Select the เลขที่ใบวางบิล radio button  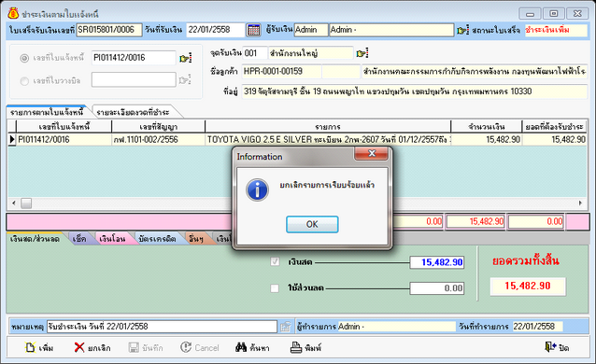(x=24, y=81)
